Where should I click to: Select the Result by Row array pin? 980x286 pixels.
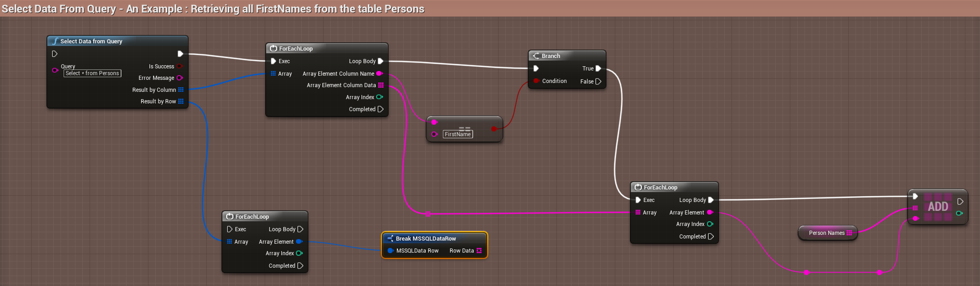pos(181,101)
